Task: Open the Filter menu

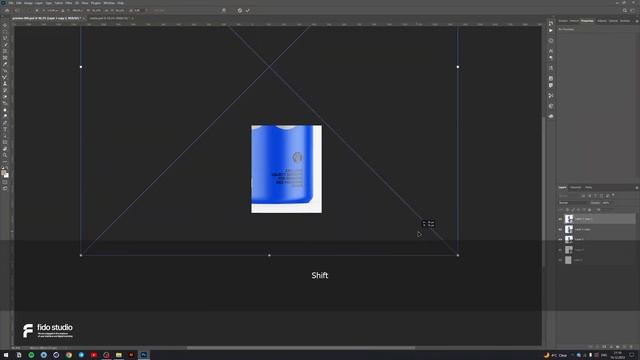Action: point(69,3)
